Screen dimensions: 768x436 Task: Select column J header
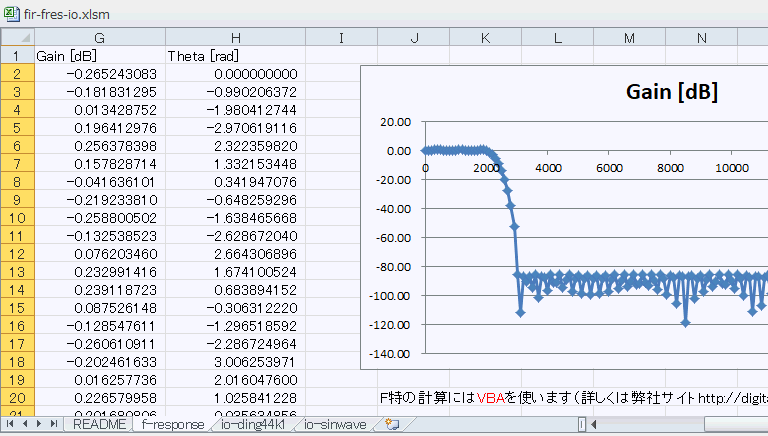[x=413, y=38]
